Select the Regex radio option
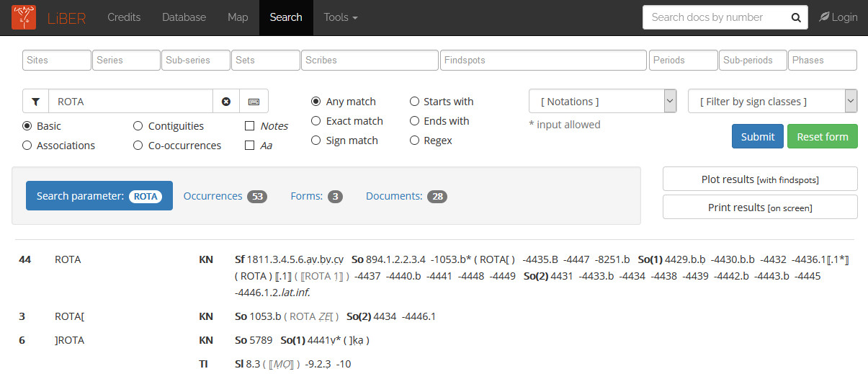Viewport: 868px width, 374px height. pos(414,141)
